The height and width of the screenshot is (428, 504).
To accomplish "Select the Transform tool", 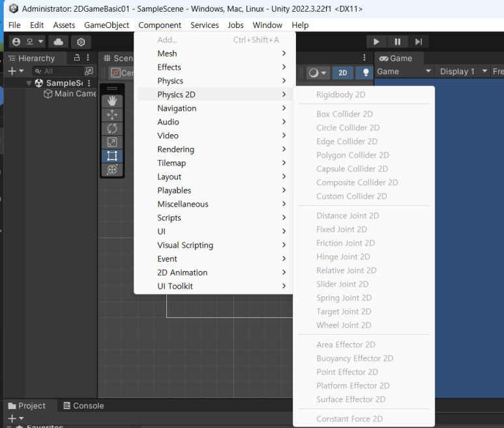I will coord(112,169).
